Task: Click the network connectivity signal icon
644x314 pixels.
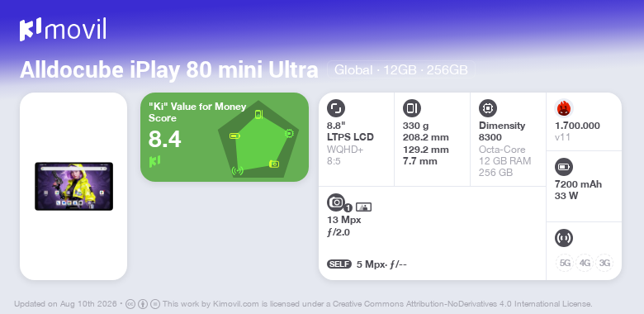Action: [563, 238]
